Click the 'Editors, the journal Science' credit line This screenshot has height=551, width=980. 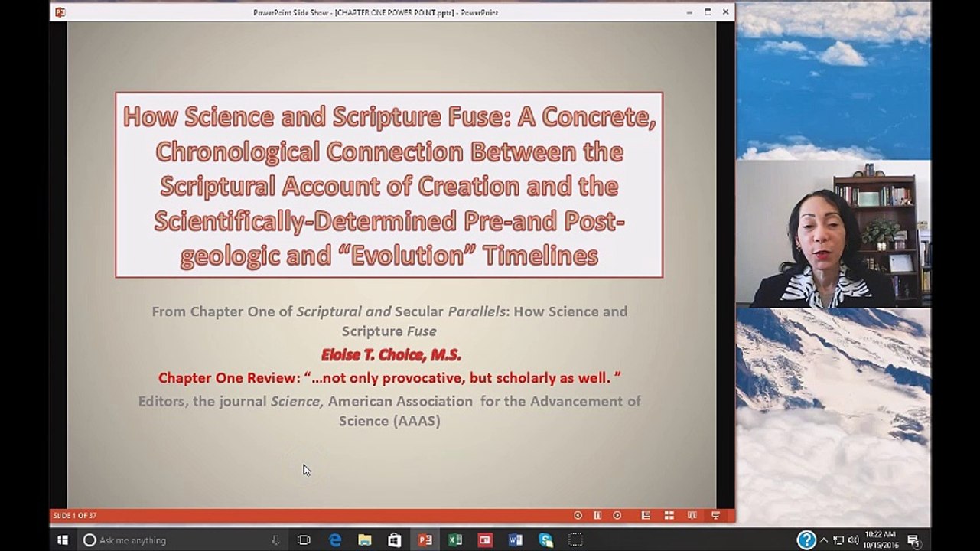click(389, 411)
